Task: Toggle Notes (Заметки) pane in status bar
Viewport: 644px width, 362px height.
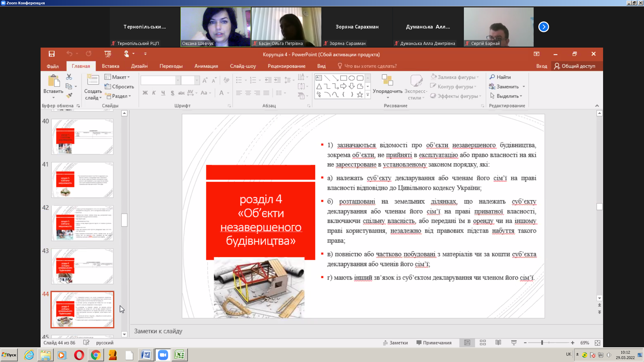Action: coord(395,343)
